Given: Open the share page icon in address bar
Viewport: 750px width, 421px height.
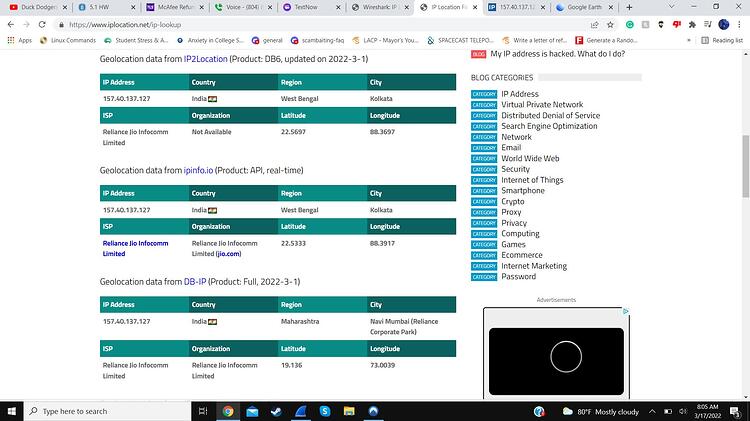Looking at the screenshot, I should [595, 24].
